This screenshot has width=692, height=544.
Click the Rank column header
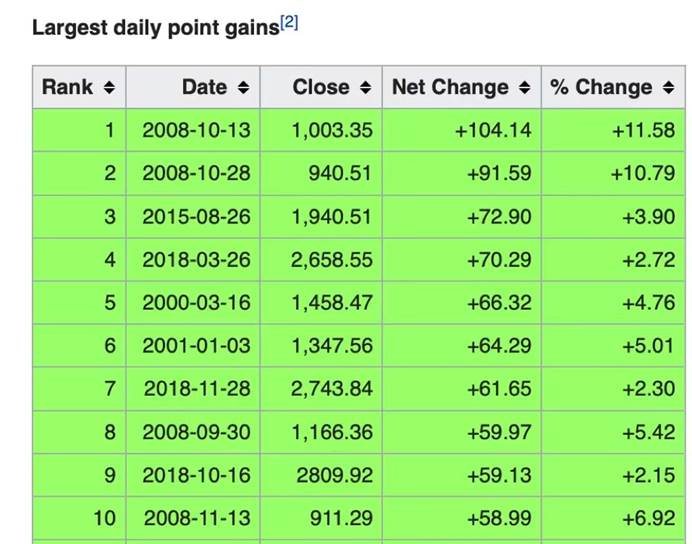coord(67,87)
